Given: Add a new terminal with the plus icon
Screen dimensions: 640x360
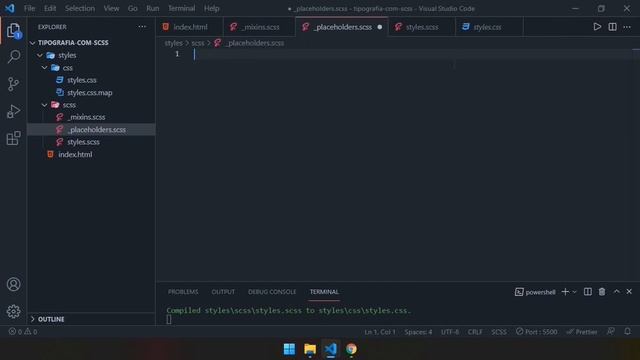Looking at the screenshot, I should pyautogui.click(x=565, y=291).
